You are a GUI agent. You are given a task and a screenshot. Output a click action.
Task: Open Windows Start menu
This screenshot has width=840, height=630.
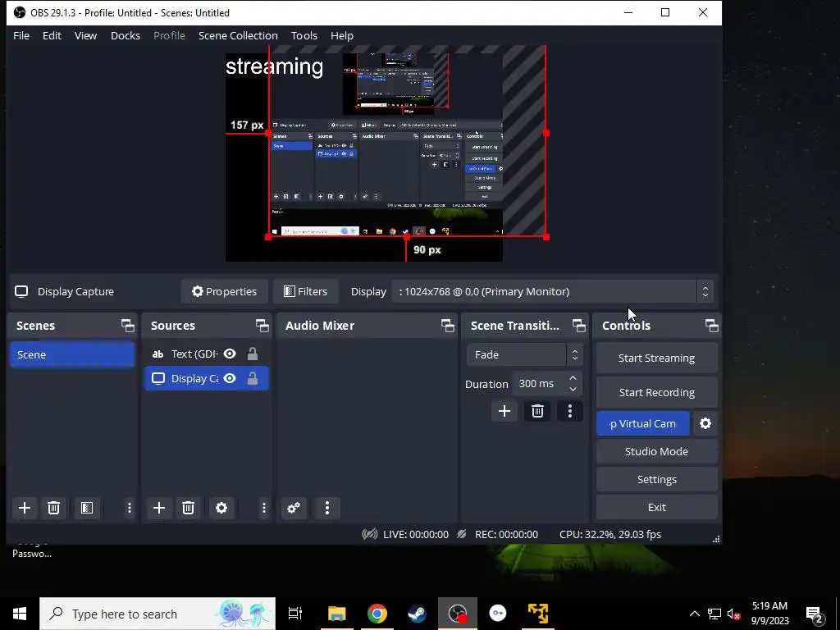pos(20,614)
